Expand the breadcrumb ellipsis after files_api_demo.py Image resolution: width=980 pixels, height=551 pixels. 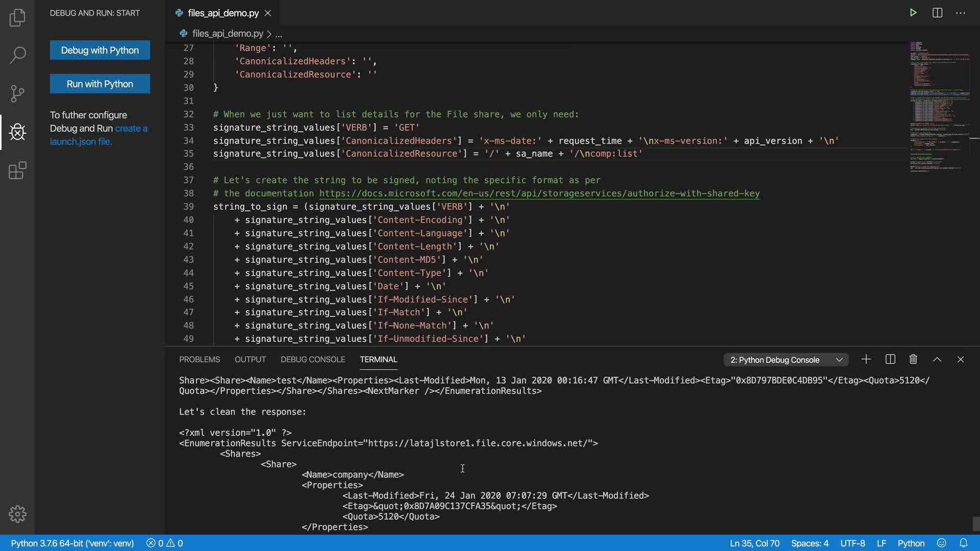(279, 34)
